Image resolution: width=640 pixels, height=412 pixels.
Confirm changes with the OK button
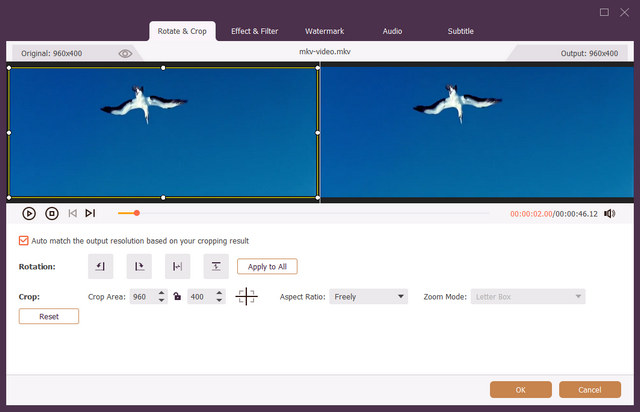coord(521,390)
